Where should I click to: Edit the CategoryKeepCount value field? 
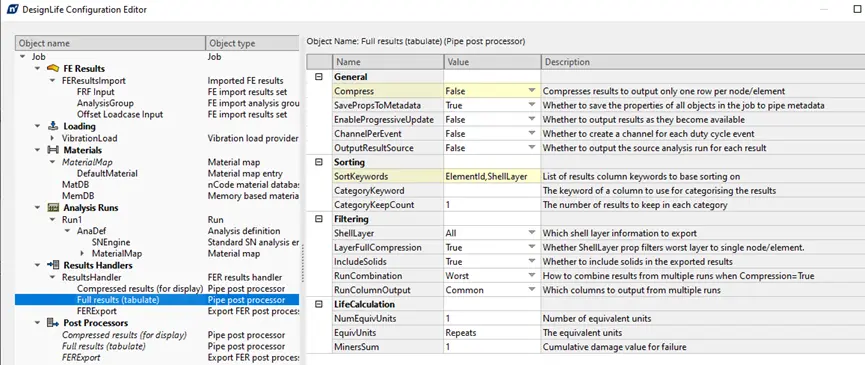pyautogui.click(x=492, y=205)
